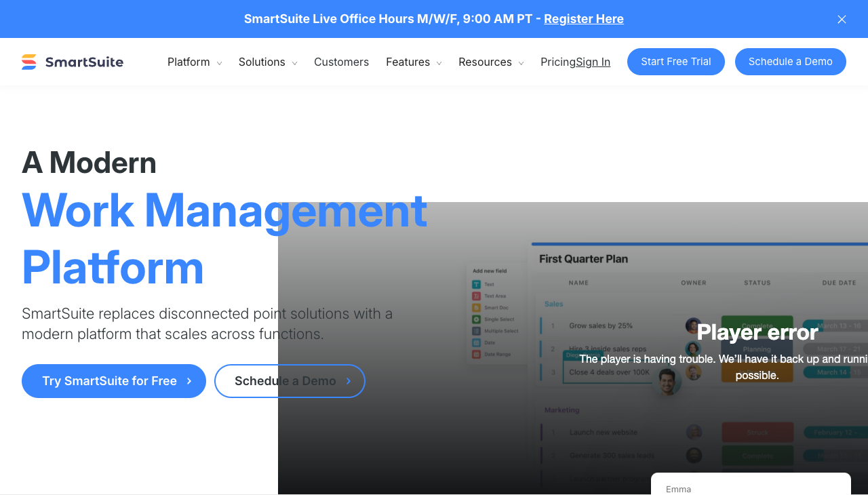Click the Date field type icon
Screen dimensions: 868x495
pyautogui.click(x=476, y=342)
